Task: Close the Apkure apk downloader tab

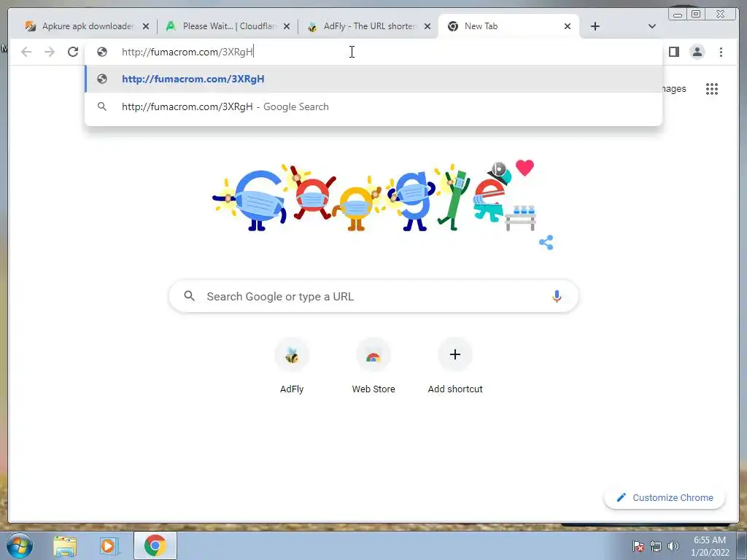Action: (x=146, y=26)
